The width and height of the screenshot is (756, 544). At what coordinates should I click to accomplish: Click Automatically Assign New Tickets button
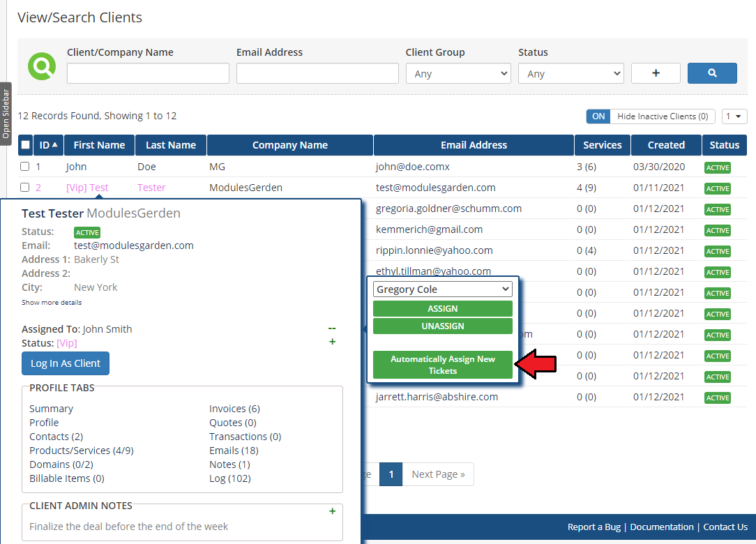[x=443, y=365]
